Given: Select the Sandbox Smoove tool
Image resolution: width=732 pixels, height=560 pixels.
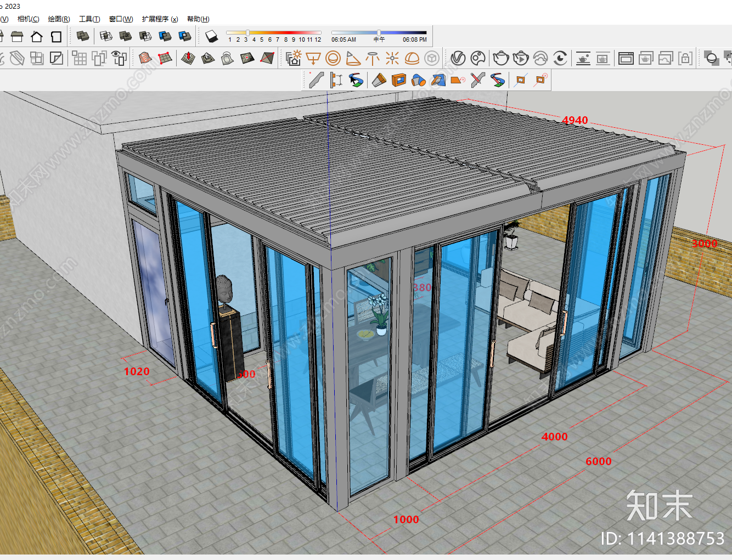Looking at the screenshot, I should [x=188, y=58].
